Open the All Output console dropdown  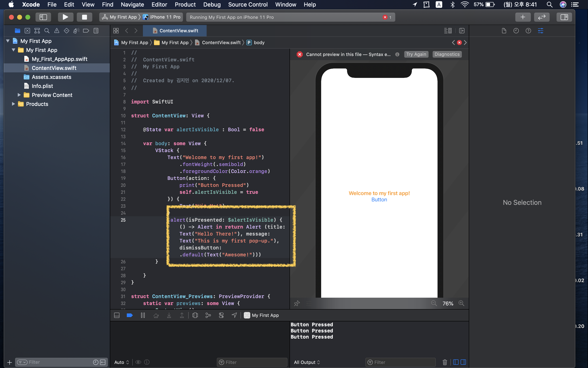307,362
